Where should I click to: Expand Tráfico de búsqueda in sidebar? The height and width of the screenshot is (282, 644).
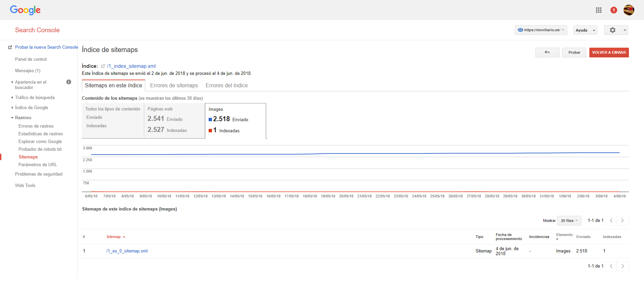(x=35, y=98)
